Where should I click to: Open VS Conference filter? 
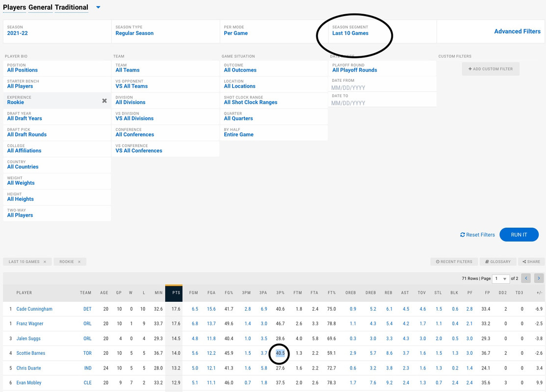165,149
